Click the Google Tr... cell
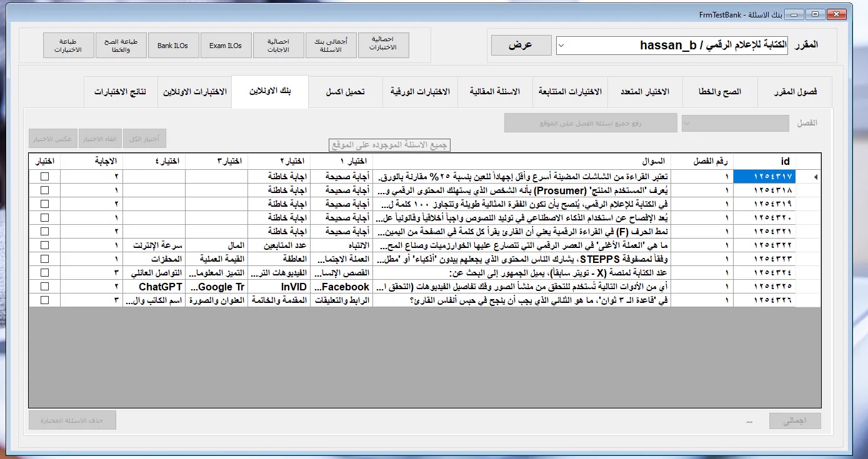The image size is (868, 459). [217, 286]
